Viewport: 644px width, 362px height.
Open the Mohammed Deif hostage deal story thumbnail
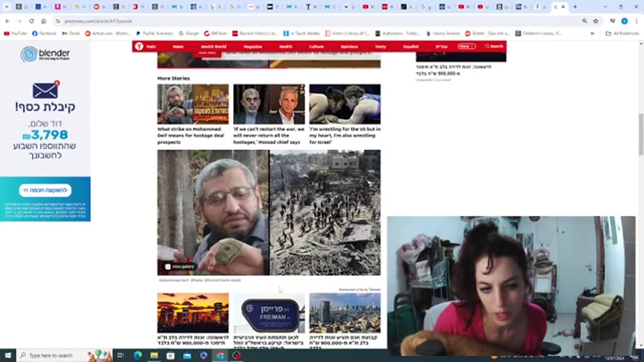193,104
